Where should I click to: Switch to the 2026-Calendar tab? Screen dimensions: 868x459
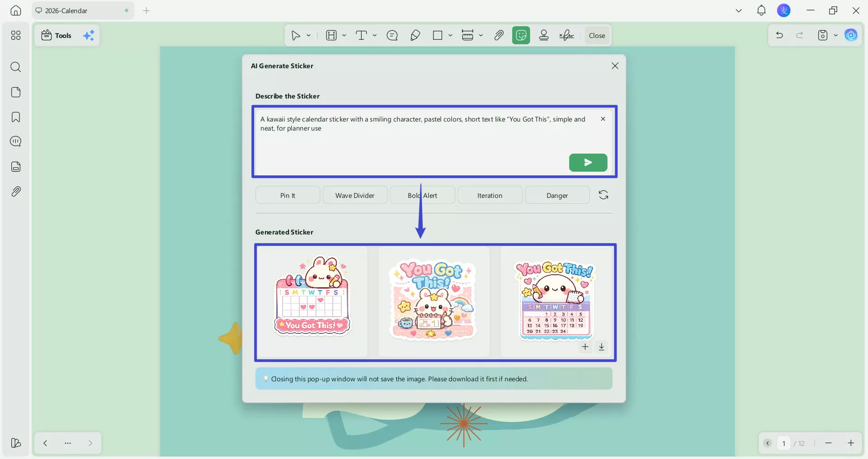tap(83, 10)
